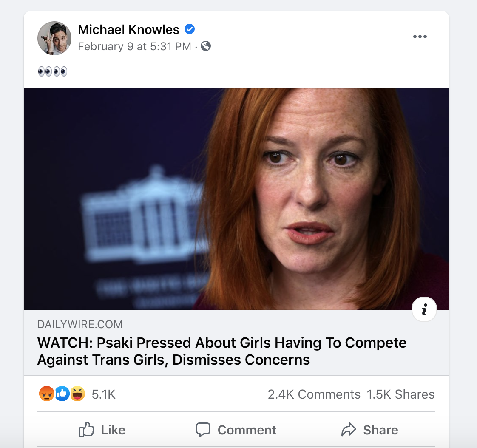Screen dimensions: 477x448
Task: View the 1.5K Shares list
Action: point(400,394)
